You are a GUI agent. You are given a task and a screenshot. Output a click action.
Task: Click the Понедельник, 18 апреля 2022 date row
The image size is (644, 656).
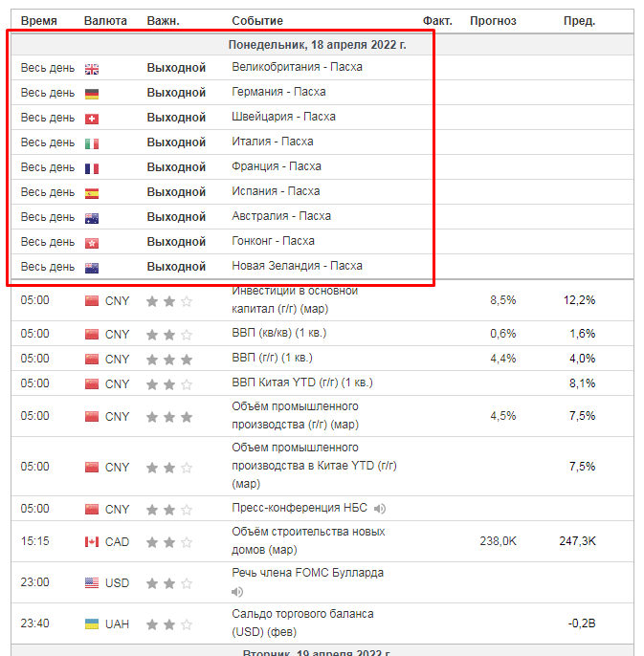322,44
